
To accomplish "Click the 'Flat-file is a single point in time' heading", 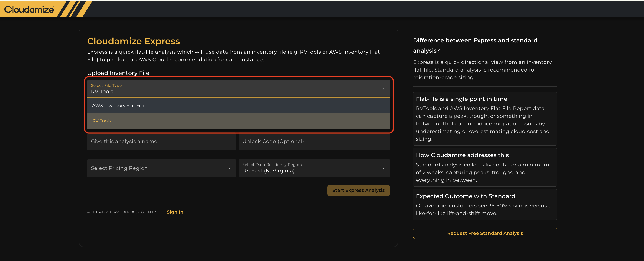I will point(461,99).
